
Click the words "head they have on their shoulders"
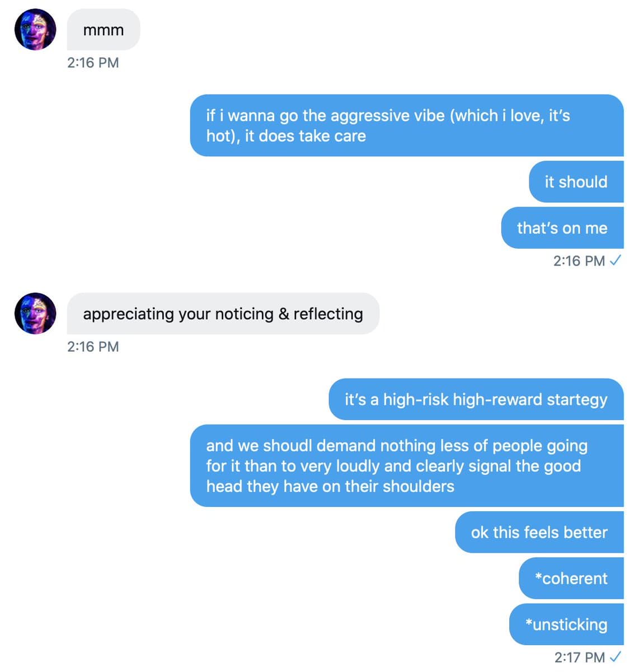[x=330, y=486]
